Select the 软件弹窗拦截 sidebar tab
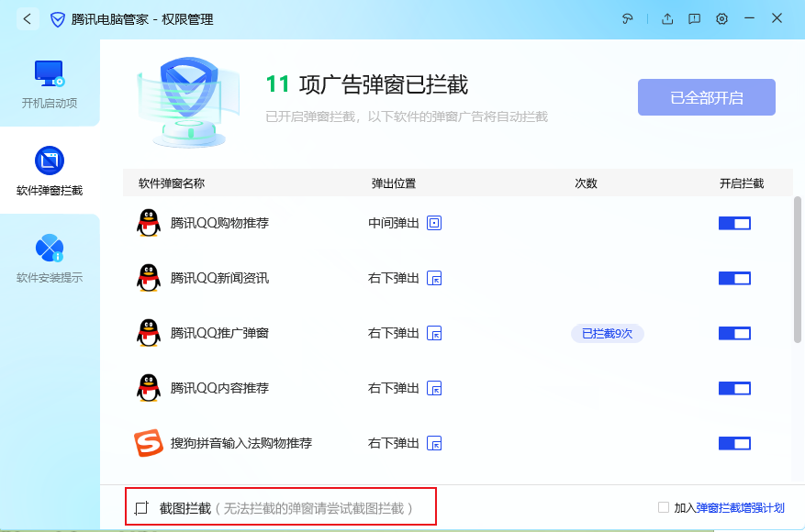 click(x=50, y=171)
